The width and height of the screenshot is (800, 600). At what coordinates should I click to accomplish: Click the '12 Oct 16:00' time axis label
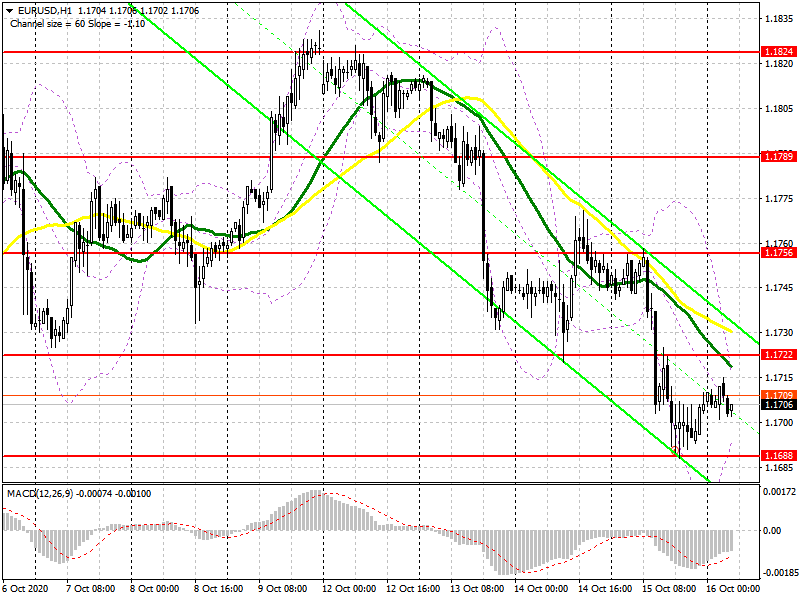(413, 589)
